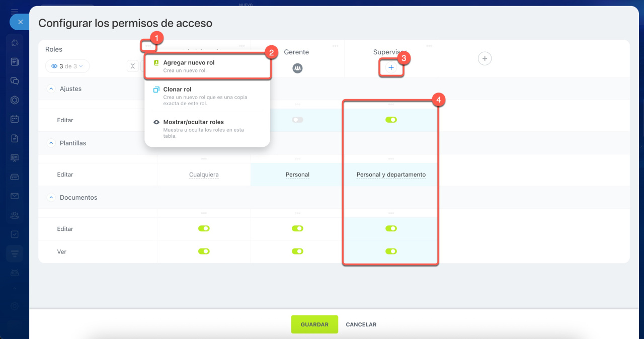Click the CANCELAR link
This screenshot has height=339, width=644.
coord(361,324)
